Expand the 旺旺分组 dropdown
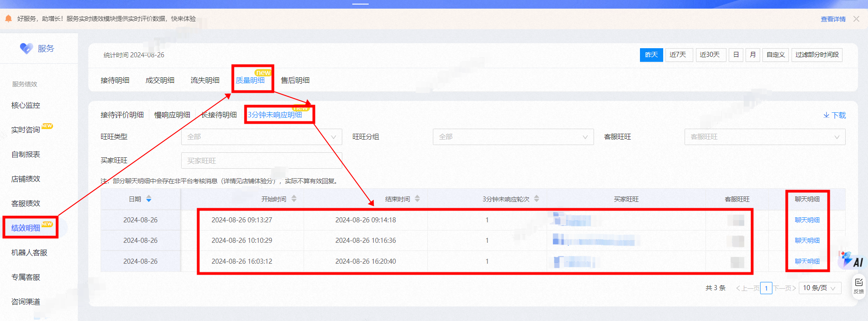 (x=513, y=137)
